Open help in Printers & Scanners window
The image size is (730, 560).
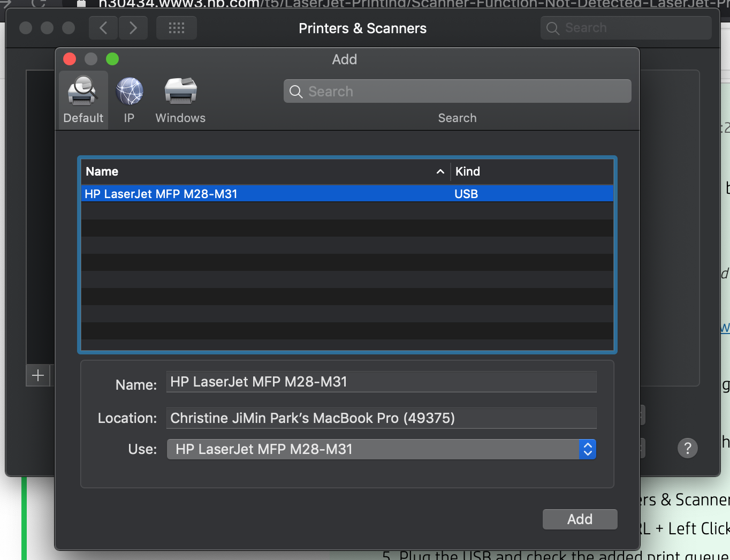click(x=688, y=448)
